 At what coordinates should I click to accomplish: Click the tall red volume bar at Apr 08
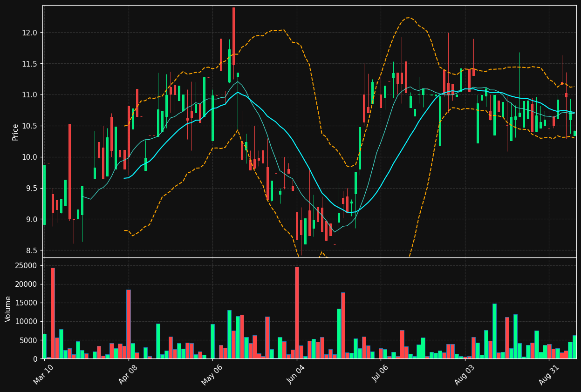(129, 324)
